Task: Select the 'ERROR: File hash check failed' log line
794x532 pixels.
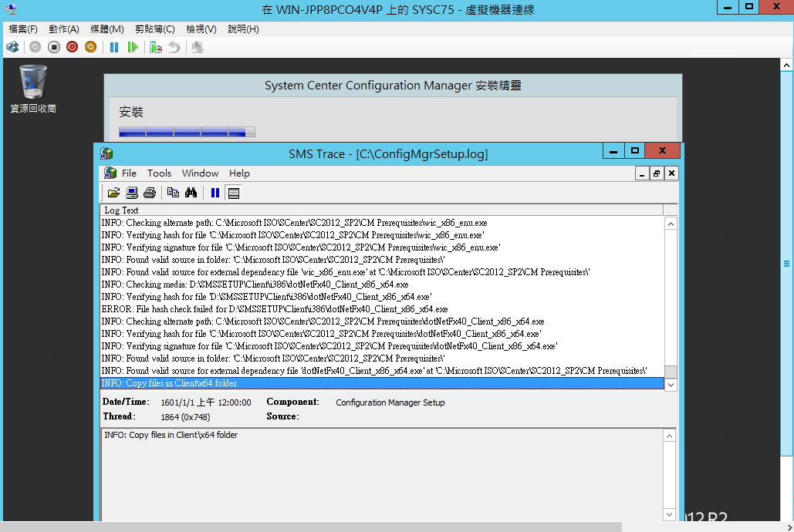Action: coord(382,309)
